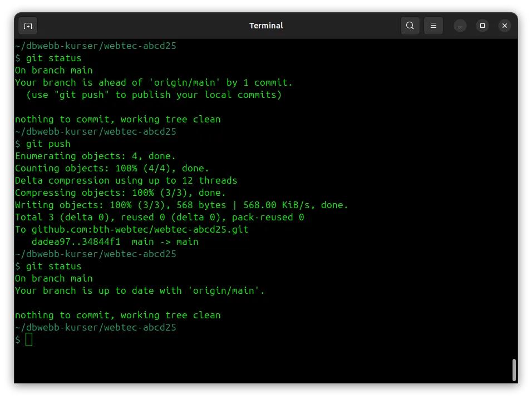The width and height of the screenshot is (532, 399).
Task: Click the "up to date with 'origin/main'" line
Action: pyautogui.click(x=140, y=291)
